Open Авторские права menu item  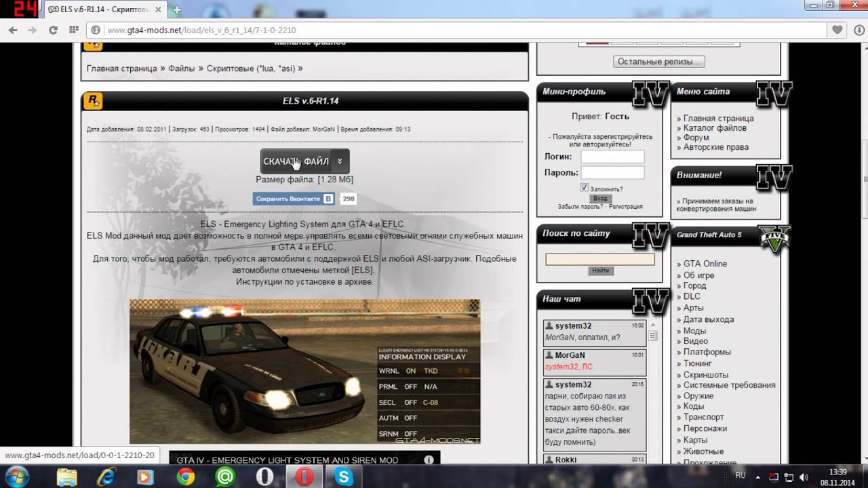716,146
